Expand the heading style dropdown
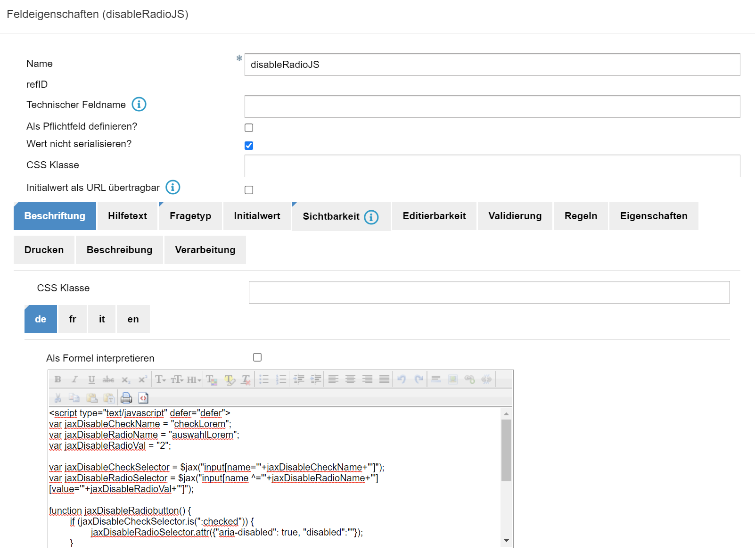This screenshot has height=560, width=755. [194, 379]
